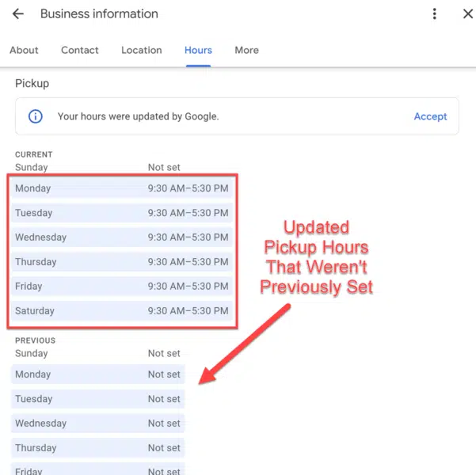Click the info icon in update notice
The height and width of the screenshot is (475, 476).
(36, 116)
